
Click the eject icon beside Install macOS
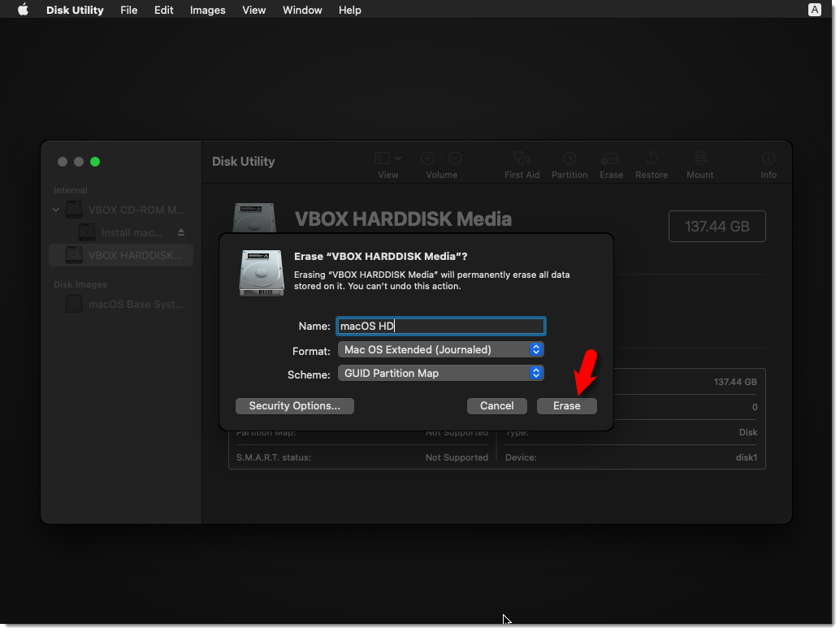[x=181, y=233]
